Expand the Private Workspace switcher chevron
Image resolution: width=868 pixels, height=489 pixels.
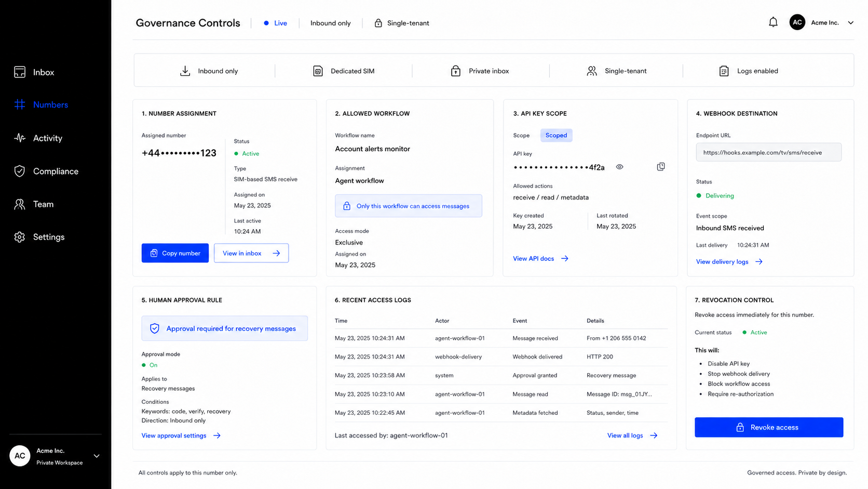[x=97, y=456]
